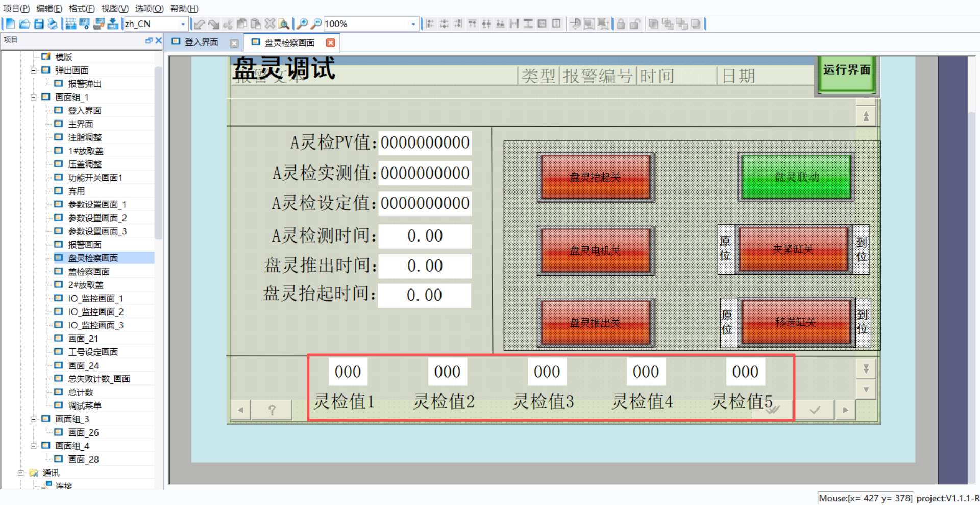Click the Cut scissors icon
Image resolution: width=980 pixels, height=505 pixels.
[228, 23]
